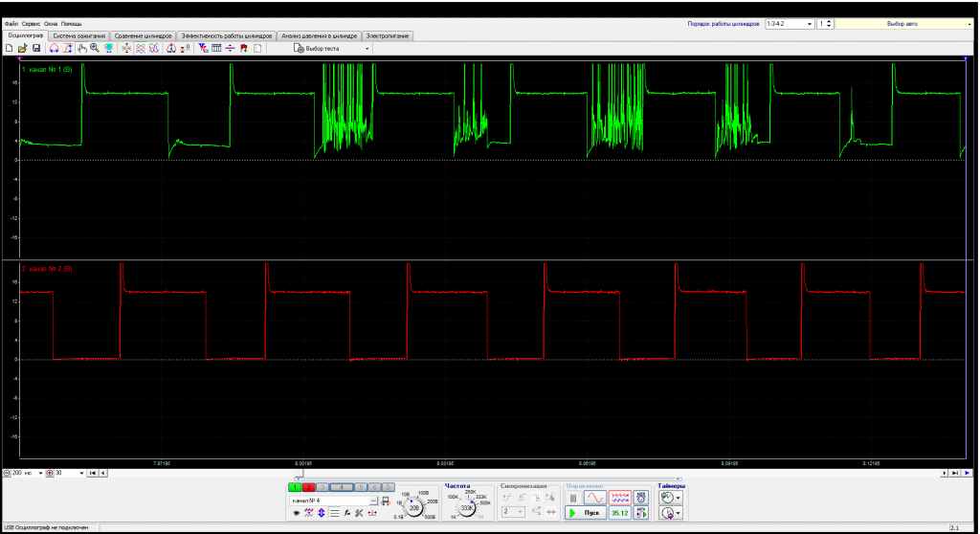The width and height of the screenshot is (980, 534).
Task: Click the 35.12 value button
Action: click(x=619, y=513)
